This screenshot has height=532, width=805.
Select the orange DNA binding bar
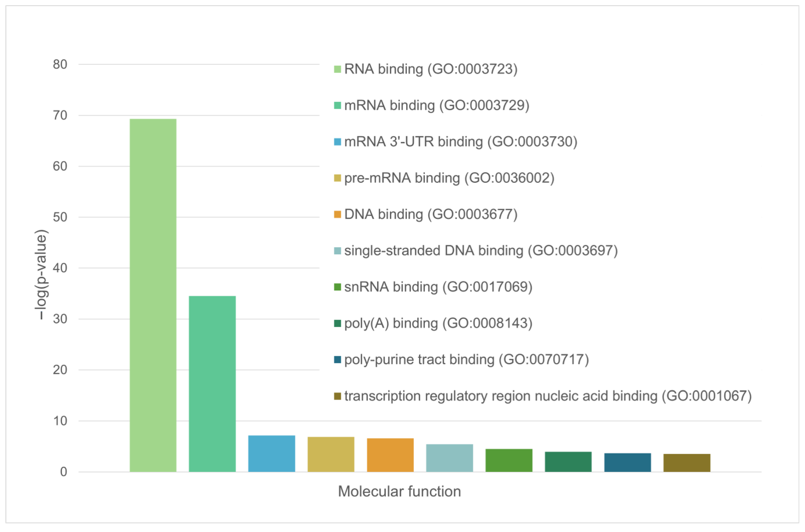pos(390,455)
